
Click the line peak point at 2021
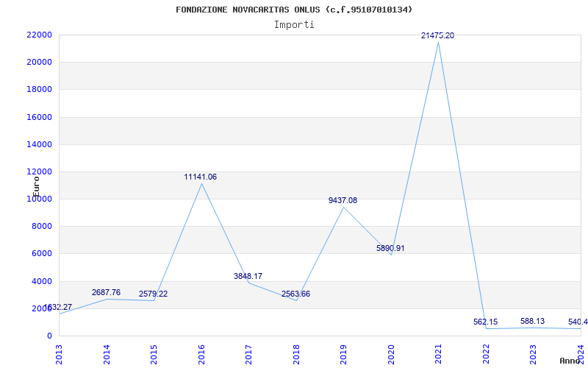[x=438, y=42]
